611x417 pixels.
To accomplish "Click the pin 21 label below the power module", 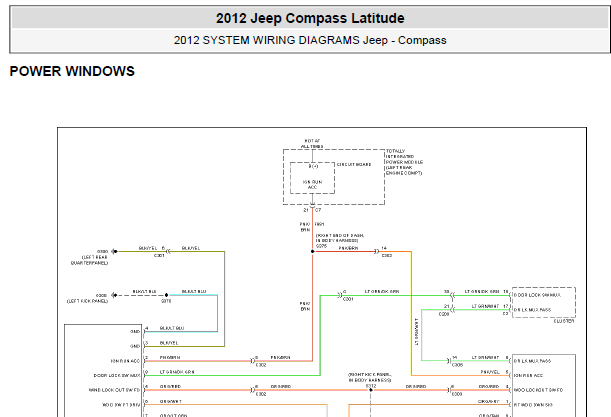I will coord(306,210).
